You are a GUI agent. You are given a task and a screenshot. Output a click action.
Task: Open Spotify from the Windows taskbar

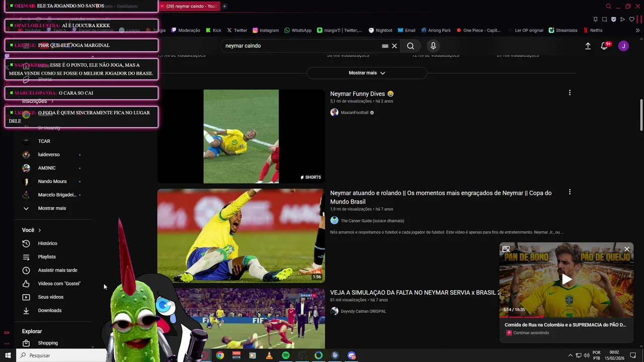[x=286, y=355]
